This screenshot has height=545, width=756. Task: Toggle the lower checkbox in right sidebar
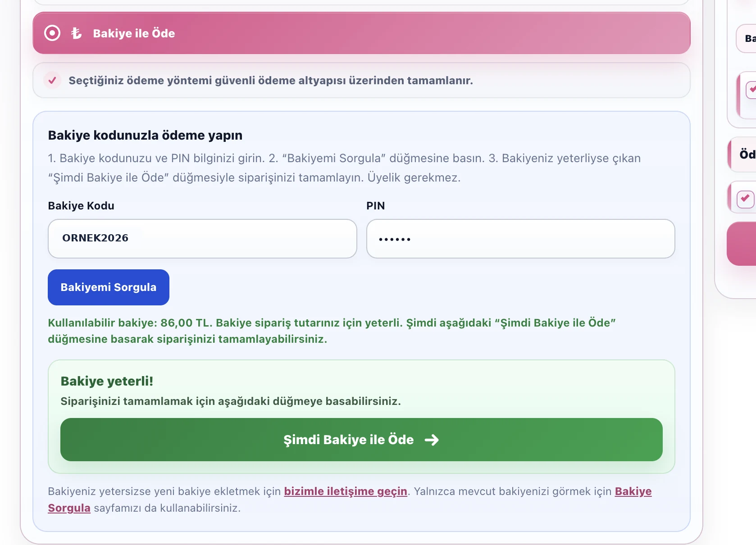(745, 199)
